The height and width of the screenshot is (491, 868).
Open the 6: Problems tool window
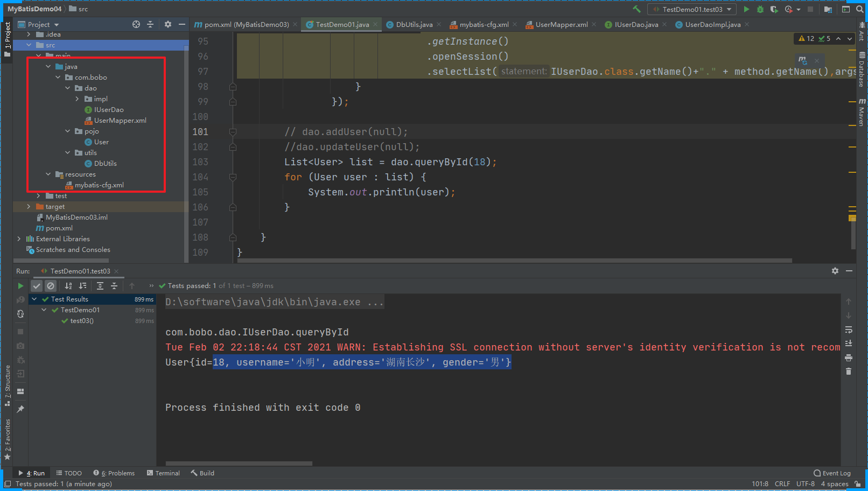point(114,473)
